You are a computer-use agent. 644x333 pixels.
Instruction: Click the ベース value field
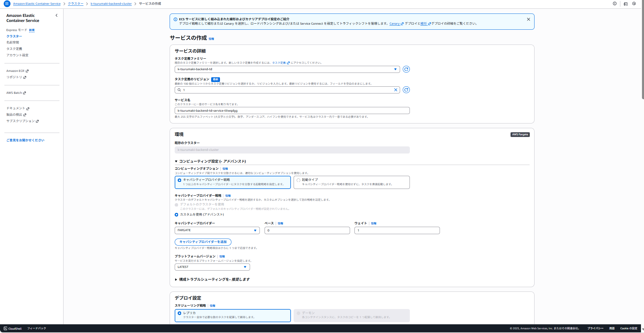307,230
